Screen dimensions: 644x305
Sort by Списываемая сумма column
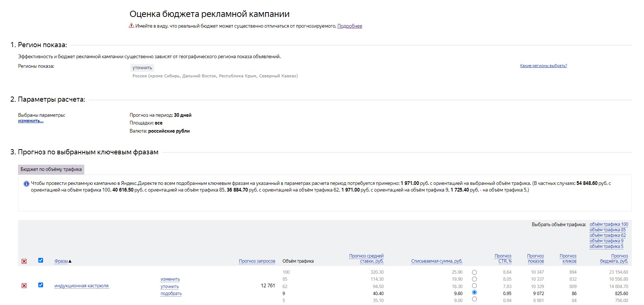(x=437, y=261)
